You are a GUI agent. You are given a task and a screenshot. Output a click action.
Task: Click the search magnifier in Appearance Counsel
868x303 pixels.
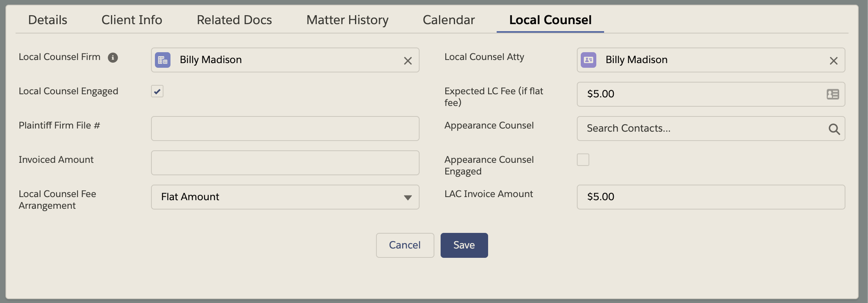(x=834, y=129)
